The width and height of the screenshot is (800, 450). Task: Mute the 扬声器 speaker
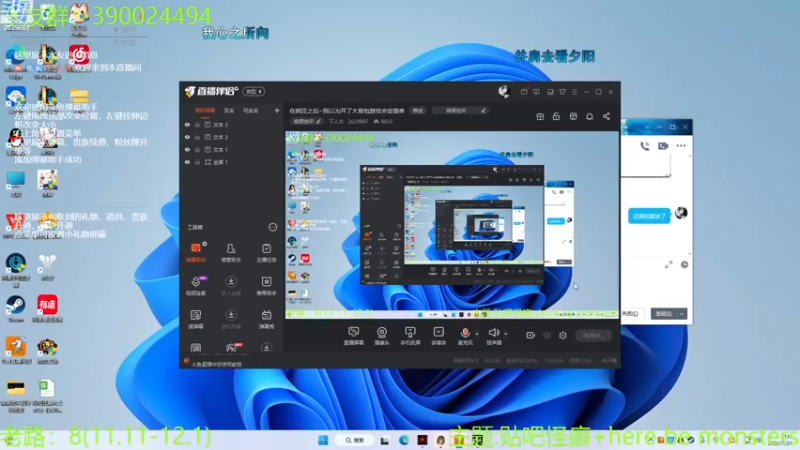point(493,336)
